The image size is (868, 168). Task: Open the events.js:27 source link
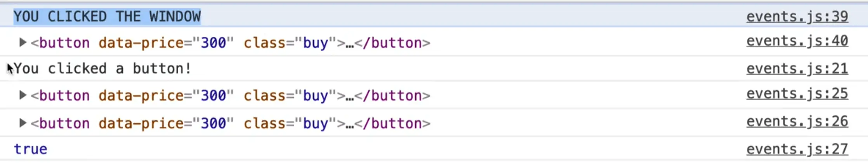coord(797,149)
